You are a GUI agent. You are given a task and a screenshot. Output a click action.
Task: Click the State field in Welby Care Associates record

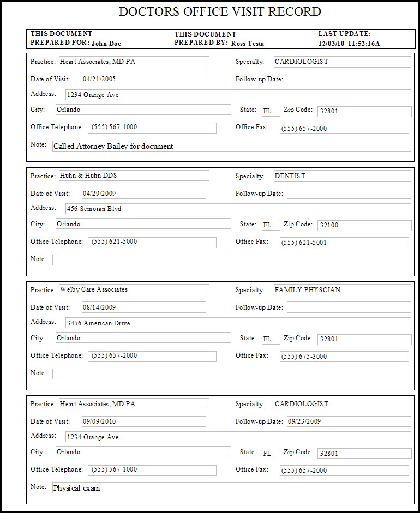[x=271, y=339]
